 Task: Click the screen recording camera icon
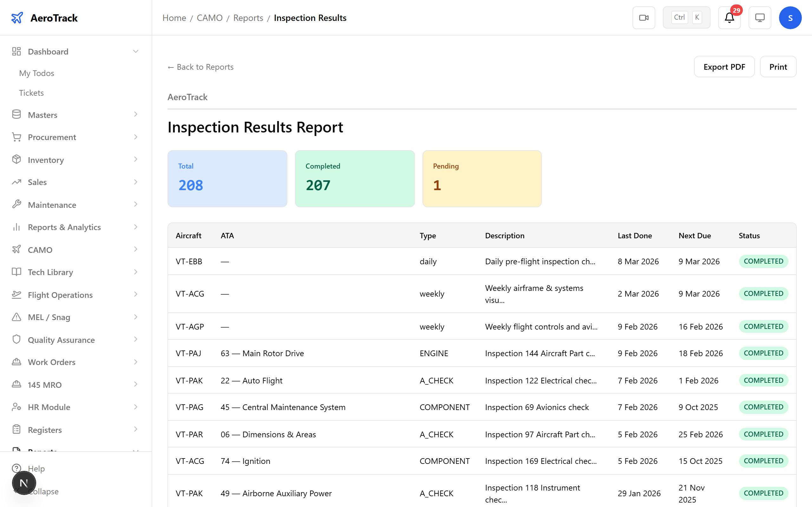tap(644, 17)
